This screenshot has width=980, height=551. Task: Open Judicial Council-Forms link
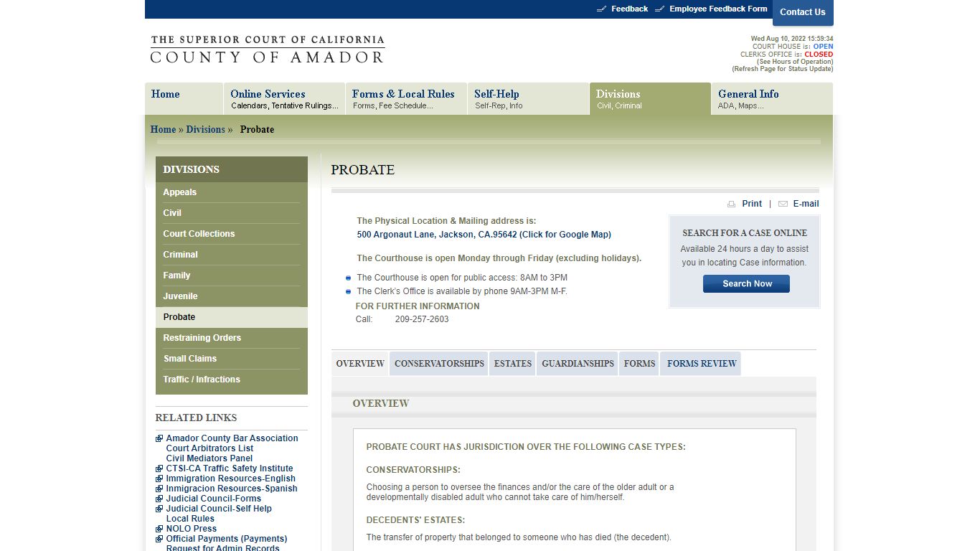[213, 499]
